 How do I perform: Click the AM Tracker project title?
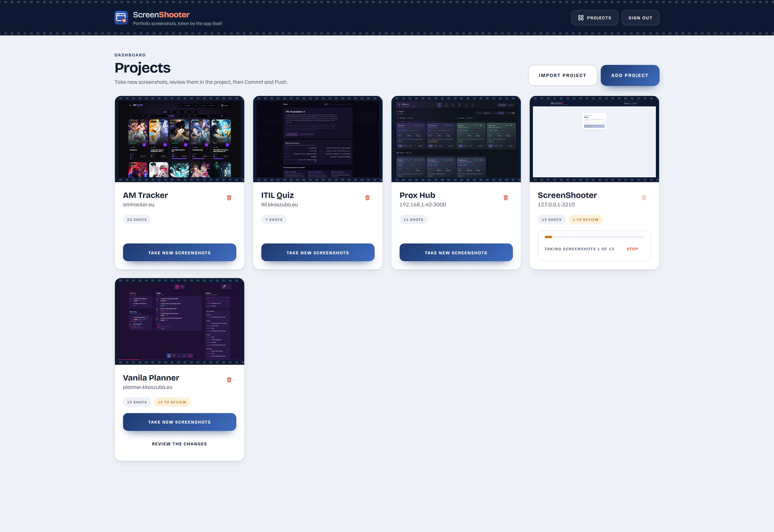click(145, 195)
